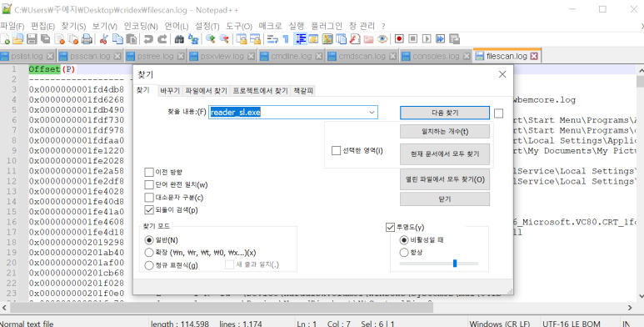Toggle the Word Wrap toolbar icon
The image size is (644, 327).
pyautogui.click(x=272, y=39)
